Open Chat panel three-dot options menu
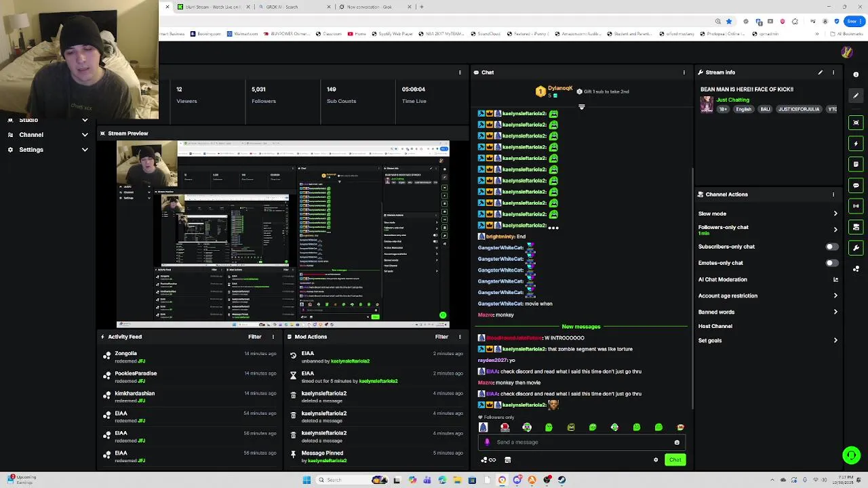The height and width of the screenshot is (488, 868). (684, 73)
